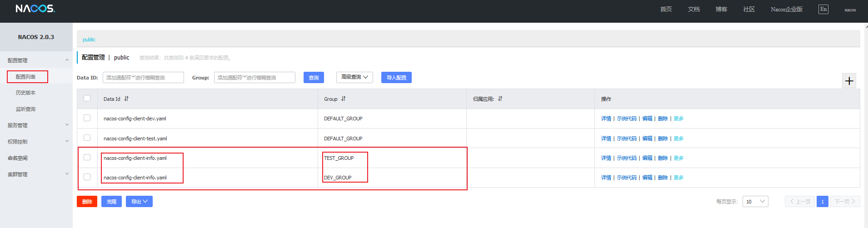The width and height of the screenshot is (868, 228).
Task: Sort by Data Id column icon
Action: [x=126, y=99]
